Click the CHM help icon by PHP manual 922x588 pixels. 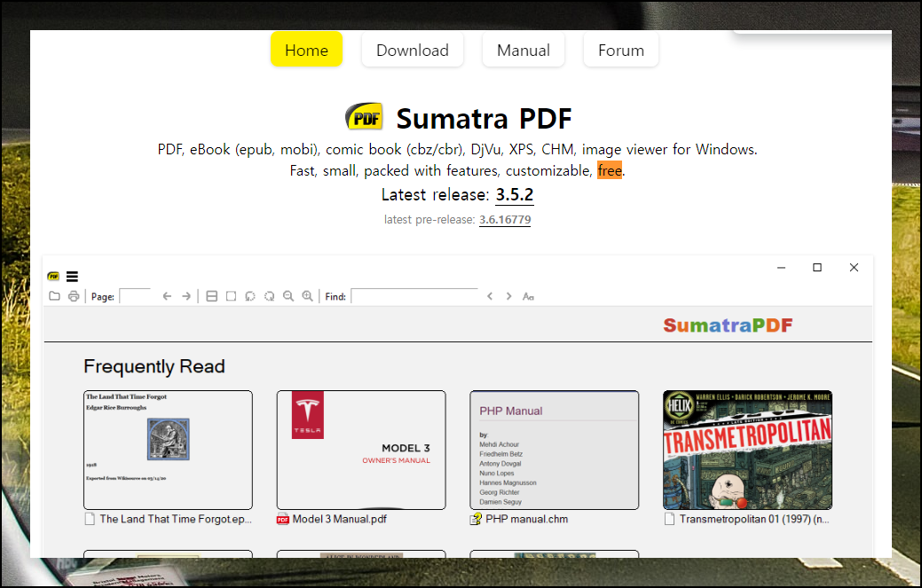tap(476, 520)
